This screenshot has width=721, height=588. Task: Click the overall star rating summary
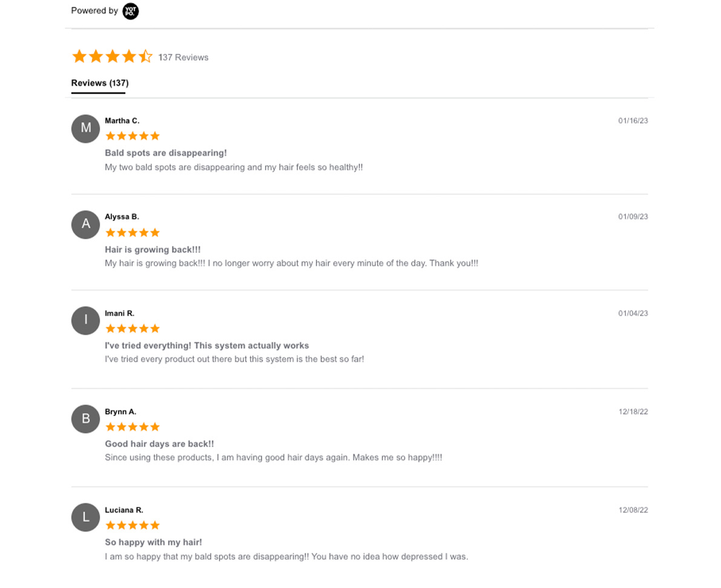pyautogui.click(x=112, y=56)
